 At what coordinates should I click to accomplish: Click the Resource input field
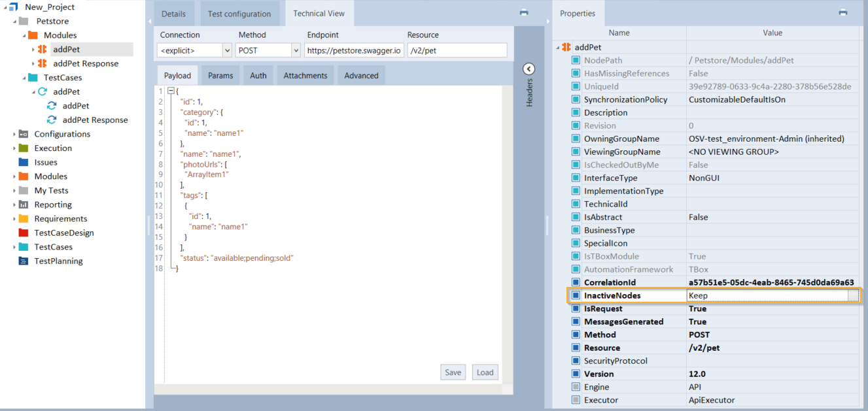(457, 50)
